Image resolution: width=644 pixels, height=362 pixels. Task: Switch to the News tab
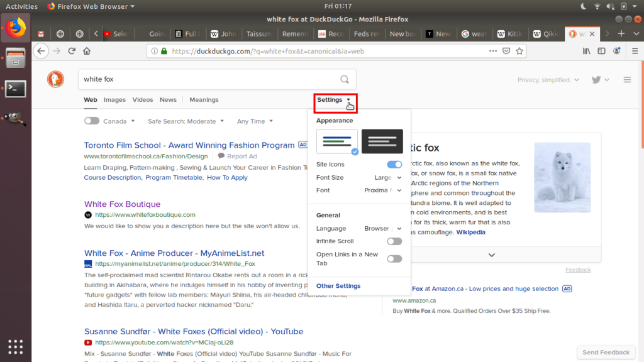168,100
